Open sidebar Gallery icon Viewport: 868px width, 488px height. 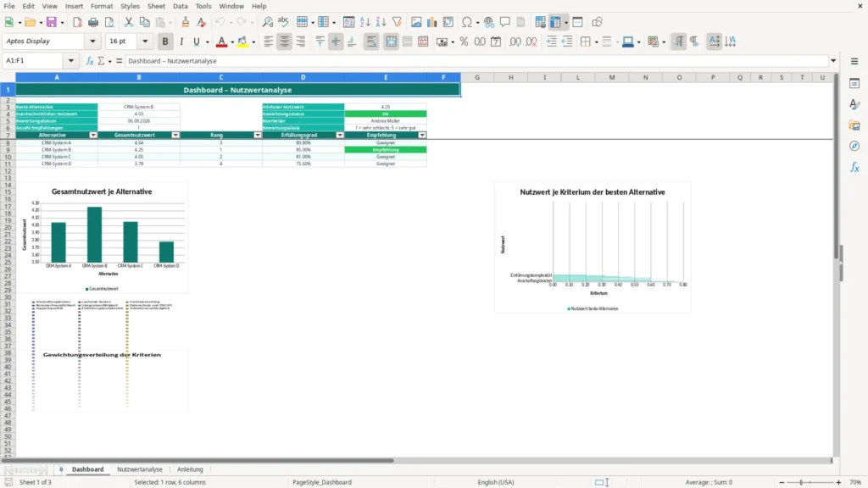[x=854, y=125]
